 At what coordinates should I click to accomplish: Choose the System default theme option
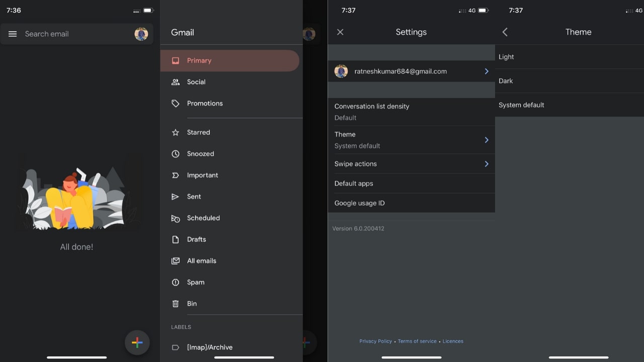tap(570, 105)
